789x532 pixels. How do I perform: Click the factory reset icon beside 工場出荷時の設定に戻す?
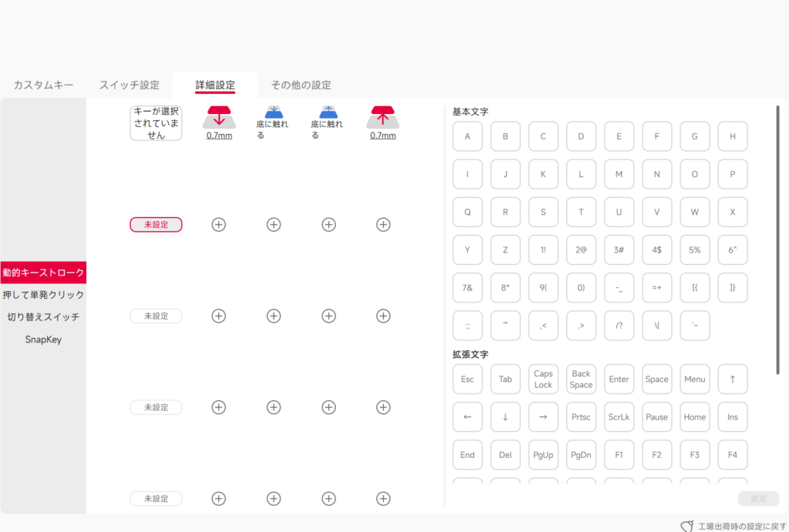[687, 526]
